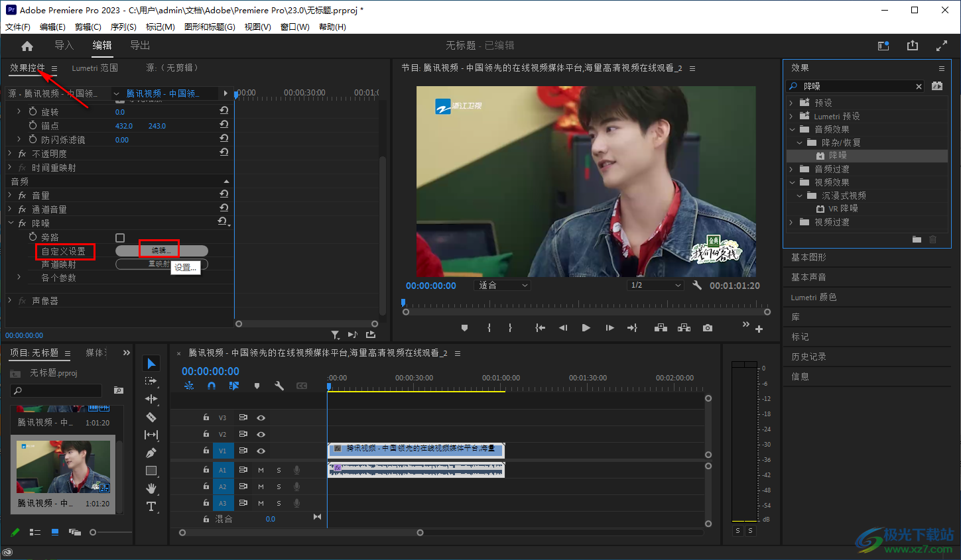The height and width of the screenshot is (560, 961).
Task: Select the Ripple Edit tool
Action: click(x=151, y=399)
